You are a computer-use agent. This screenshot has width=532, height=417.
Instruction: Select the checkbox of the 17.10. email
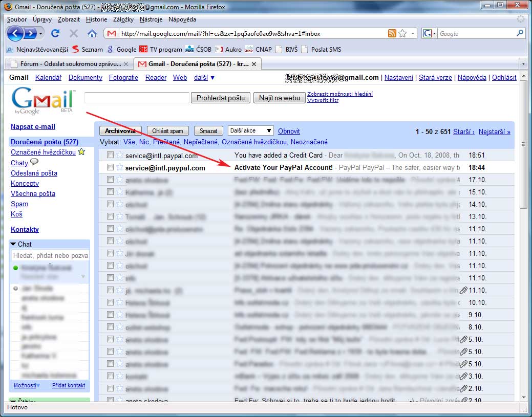110,180
